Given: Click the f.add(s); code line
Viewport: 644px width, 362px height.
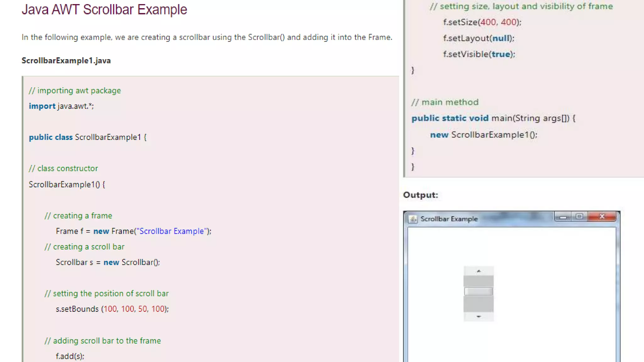Looking at the screenshot, I should tap(70, 356).
